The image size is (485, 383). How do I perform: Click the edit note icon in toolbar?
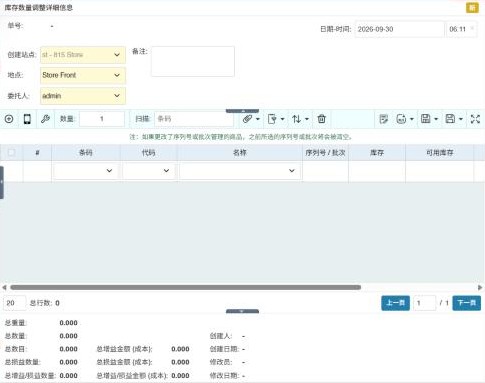click(x=384, y=119)
